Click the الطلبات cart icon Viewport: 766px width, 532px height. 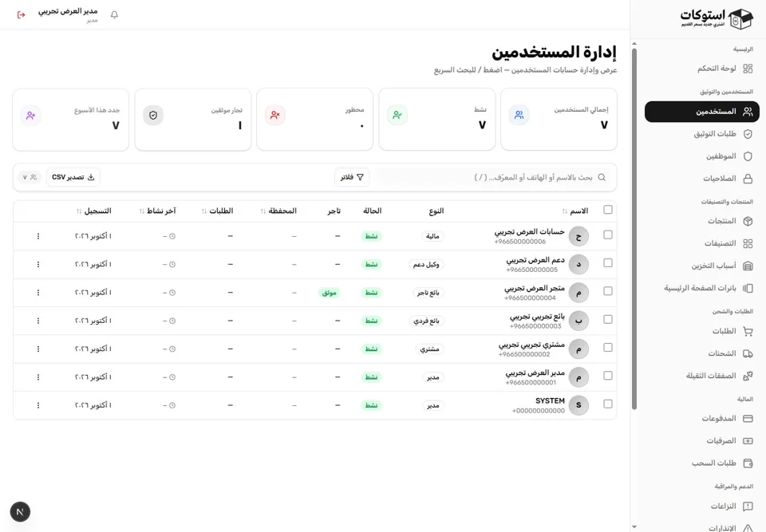pyautogui.click(x=748, y=331)
